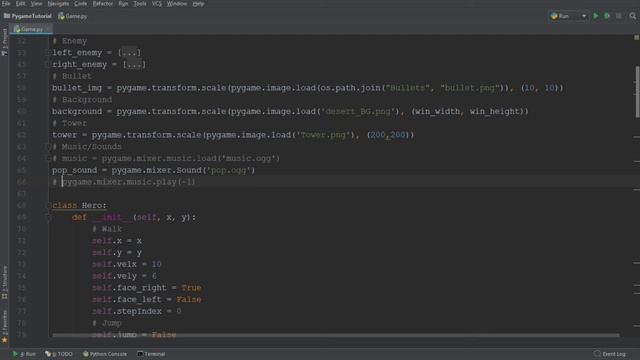Click on 'pop_sound' variable text
This screenshot has width=640, height=360.
74,170
